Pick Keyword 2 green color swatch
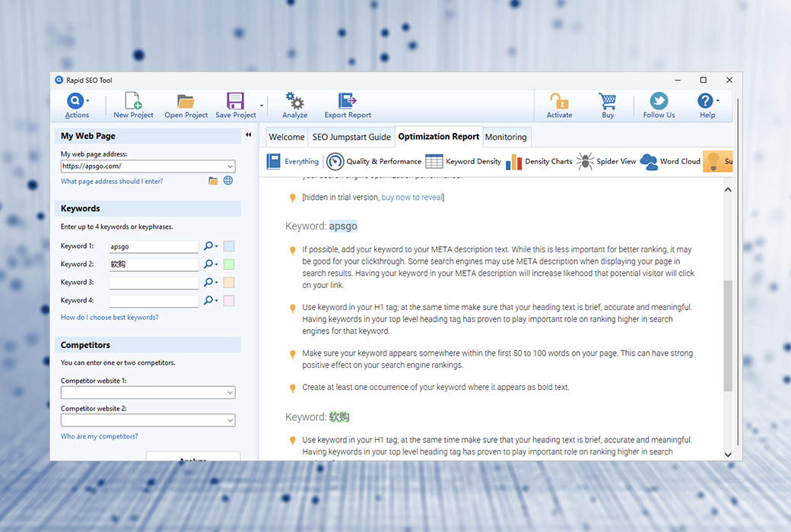Screen dimensions: 791x532 click(x=229, y=264)
